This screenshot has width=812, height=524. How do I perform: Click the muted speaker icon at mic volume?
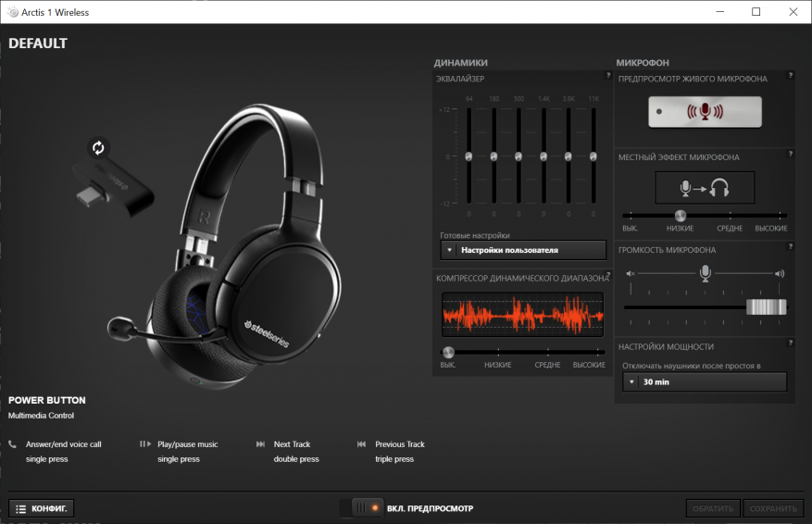(x=631, y=273)
